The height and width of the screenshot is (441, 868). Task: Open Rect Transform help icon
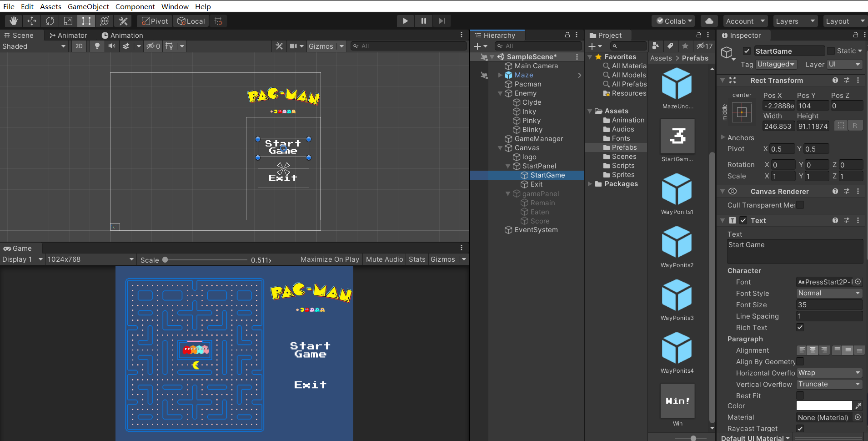click(x=835, y=80)
